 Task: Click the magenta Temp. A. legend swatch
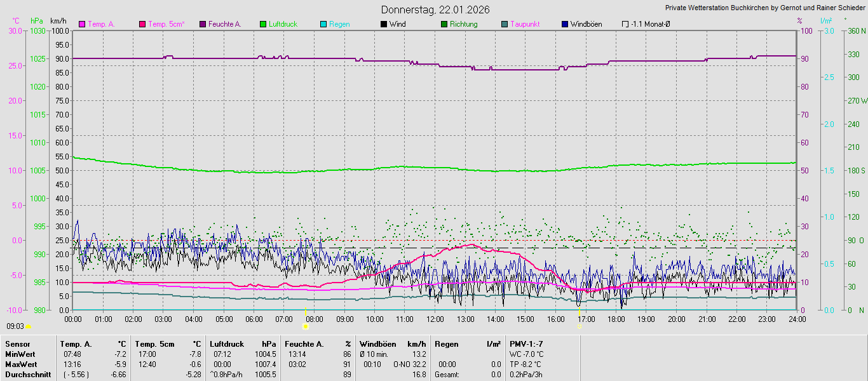[x=82, y=24]
